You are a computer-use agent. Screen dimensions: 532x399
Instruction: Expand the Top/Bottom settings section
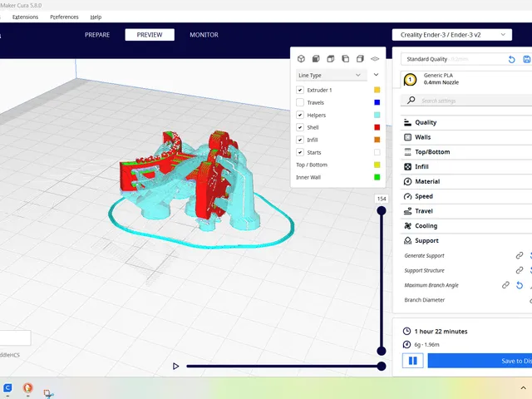tap(466, 152)
